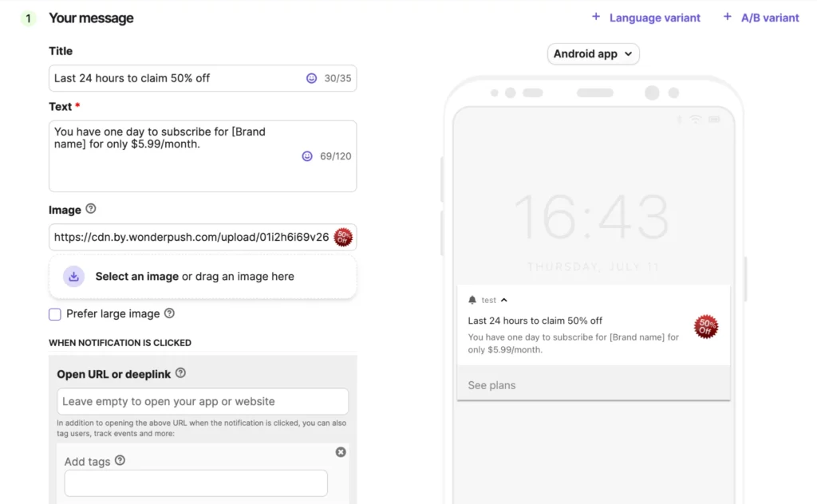The width and height of the screenshot is (817, 504).
Task: Enable the Prefer large image checkbox
Action: [x=55, y=314]
